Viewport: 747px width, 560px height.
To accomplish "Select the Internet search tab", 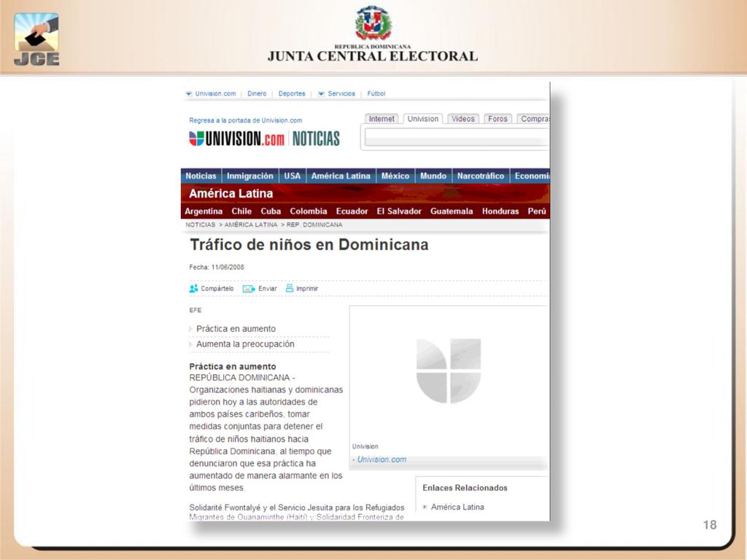I will (x=382, y=119).
